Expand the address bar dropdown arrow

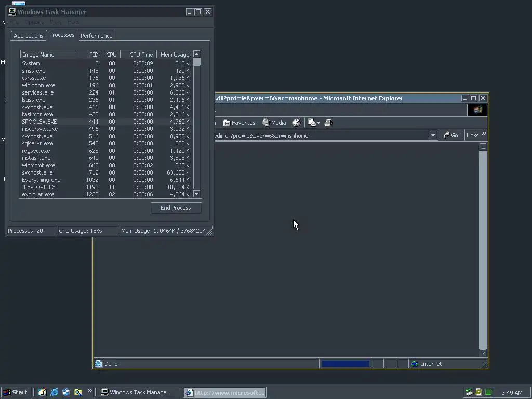tap(433, 135)
